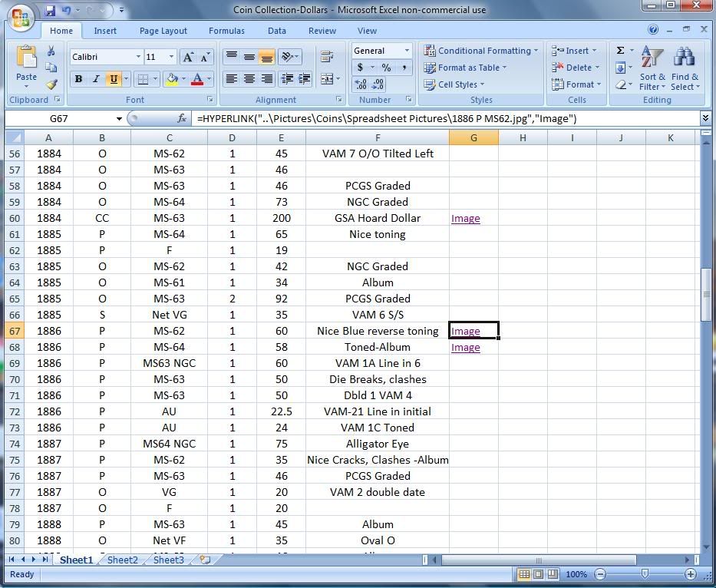Click the Paste clipboard icon
The width and height of the screenshot is (716, 588).
click(x=27, y=58)
